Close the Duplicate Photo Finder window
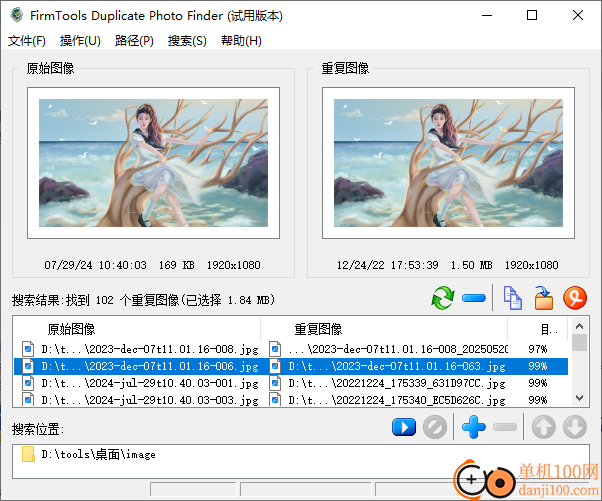The image size is (602, 501). pos(578,15)
